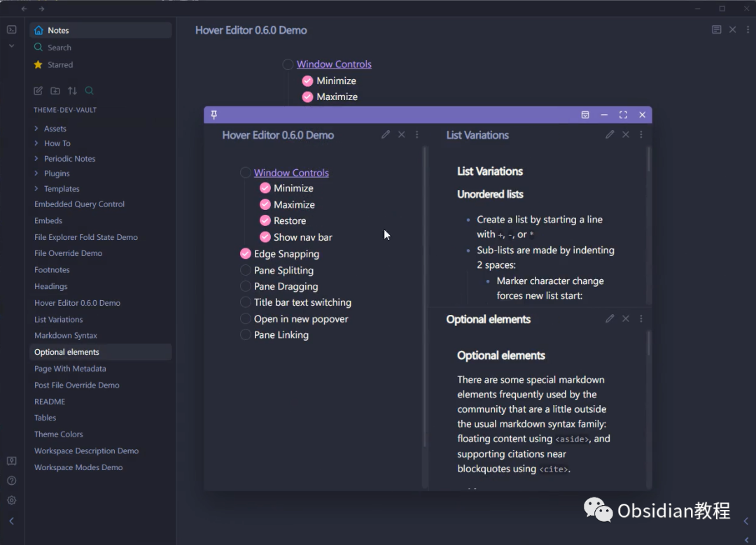
Task: Follow Window Controls link in background pane
Action: coord(334,64)
